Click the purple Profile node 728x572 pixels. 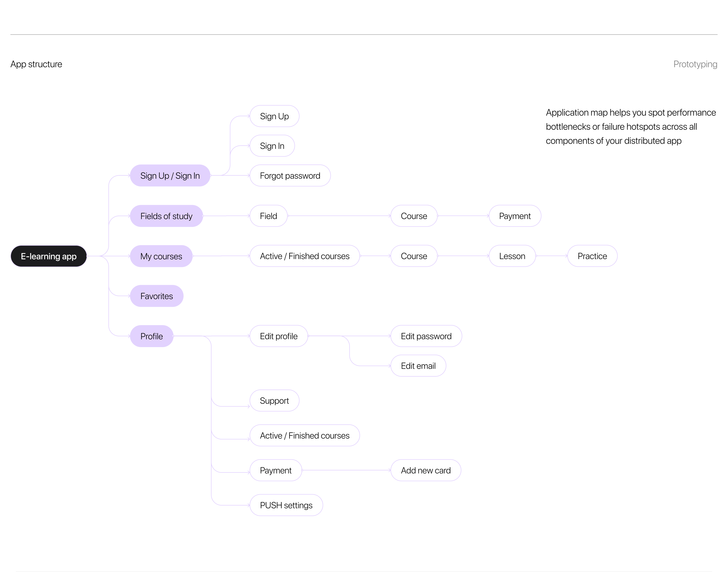[x=151, y=336]
